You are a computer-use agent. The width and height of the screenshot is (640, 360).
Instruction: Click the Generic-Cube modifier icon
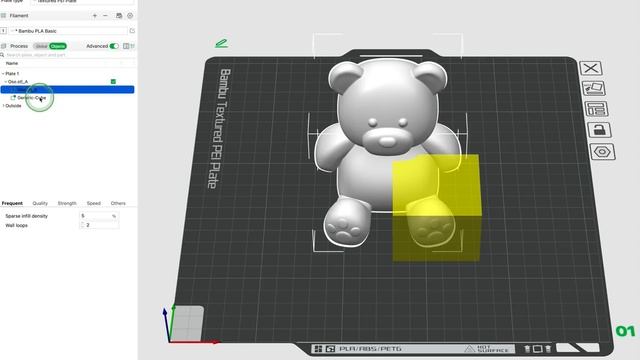point(13,98)
